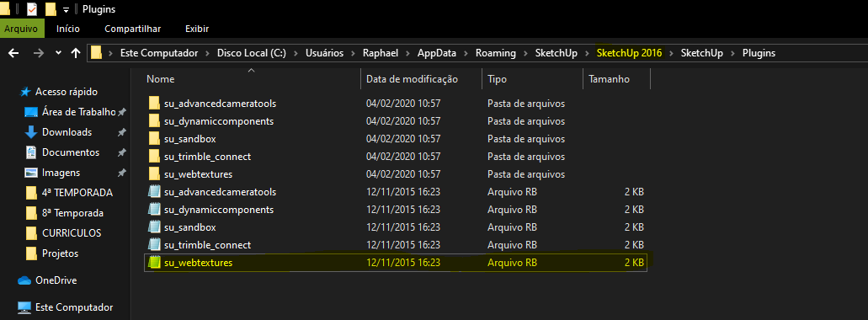This screenshot has height=320, width=868.
Task: Click the pin icon beside Imagens
Action: (121, 173)
